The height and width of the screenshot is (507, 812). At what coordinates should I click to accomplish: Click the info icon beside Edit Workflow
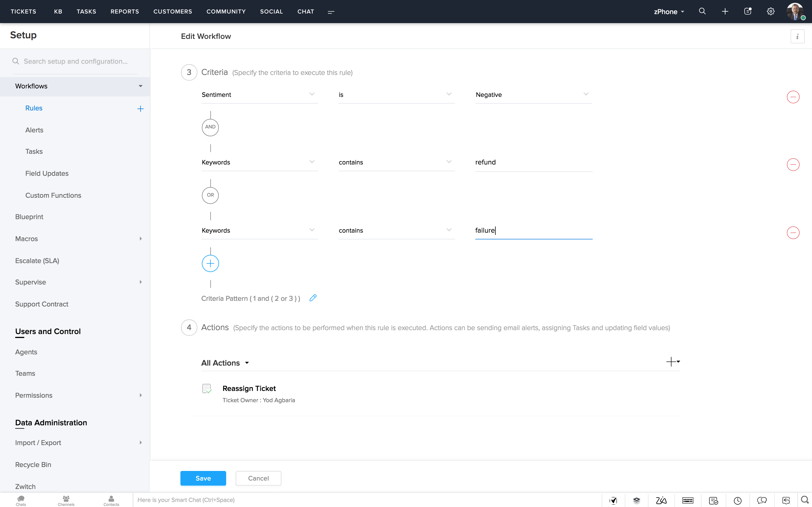797,36
